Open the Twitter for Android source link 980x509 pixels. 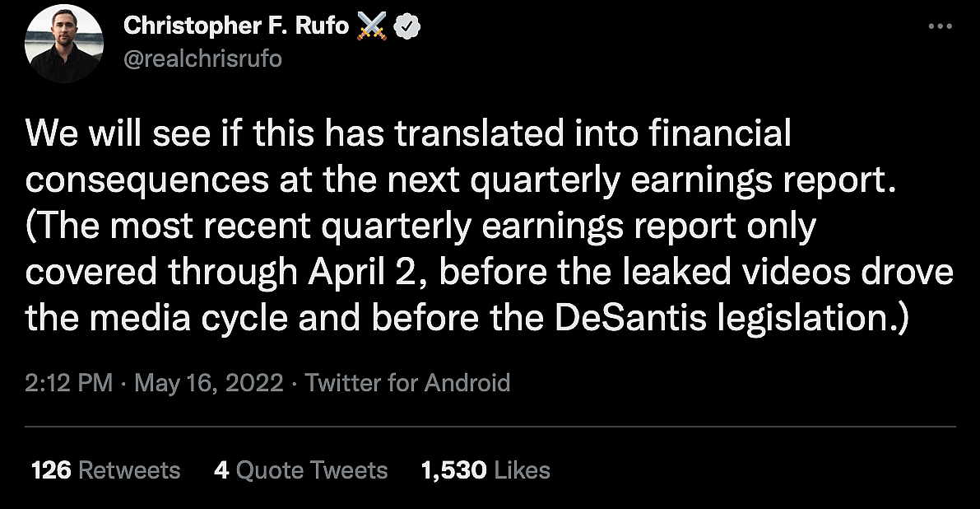tap(407, 383)
